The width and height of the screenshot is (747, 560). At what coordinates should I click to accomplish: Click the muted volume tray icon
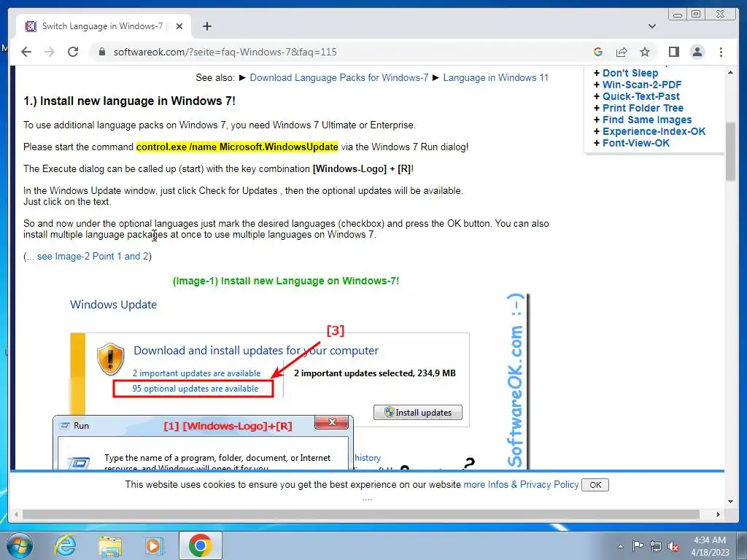pos(673,546)
